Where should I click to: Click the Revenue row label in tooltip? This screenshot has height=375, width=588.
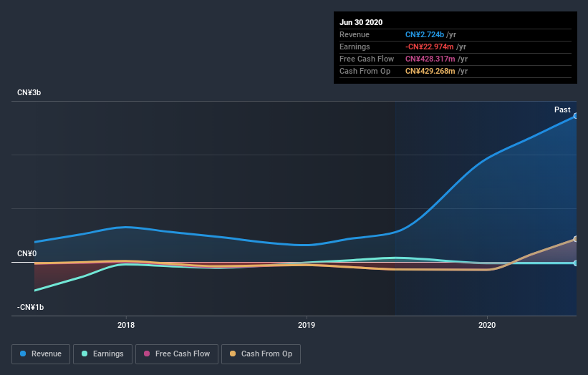355,34
